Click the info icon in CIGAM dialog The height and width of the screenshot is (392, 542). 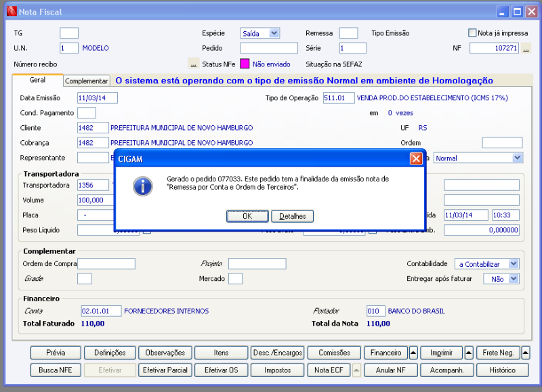click(x=143, y=186)
